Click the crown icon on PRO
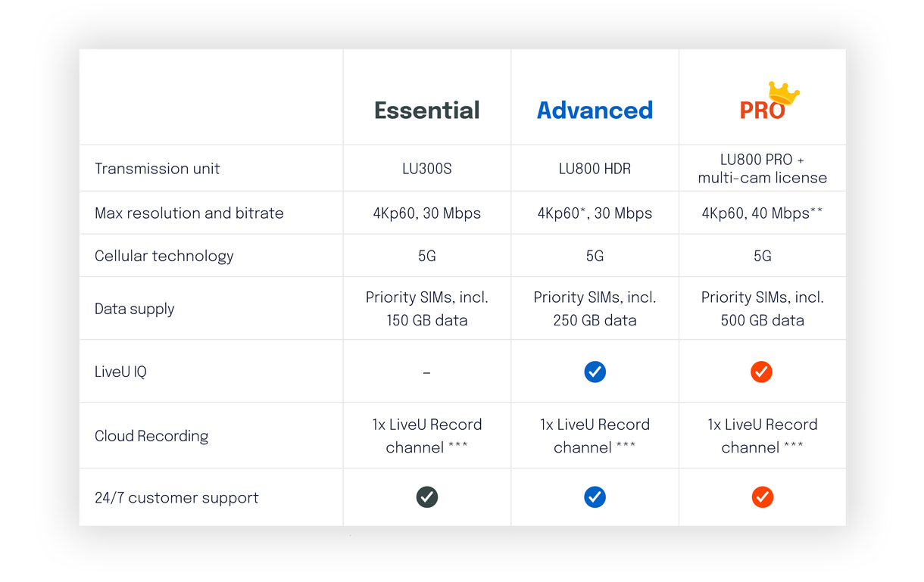The width and height of the screenshot is (924, 582). point(784,93)
